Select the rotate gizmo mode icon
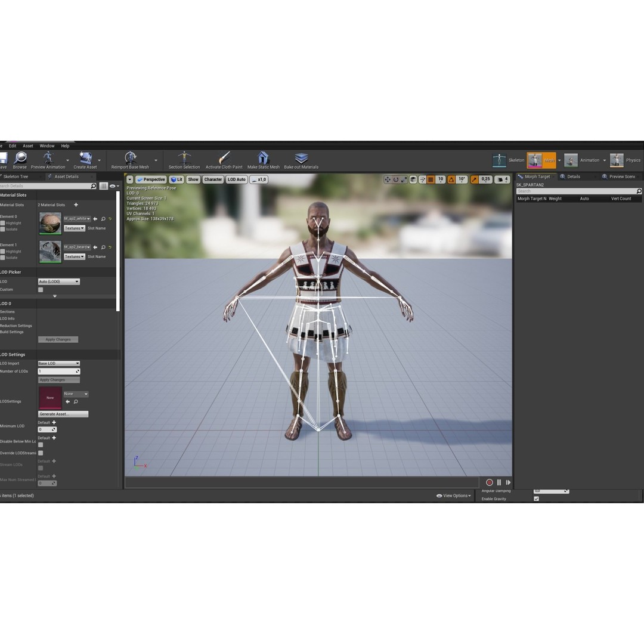The image size is (644, 644). pos(395,179)
